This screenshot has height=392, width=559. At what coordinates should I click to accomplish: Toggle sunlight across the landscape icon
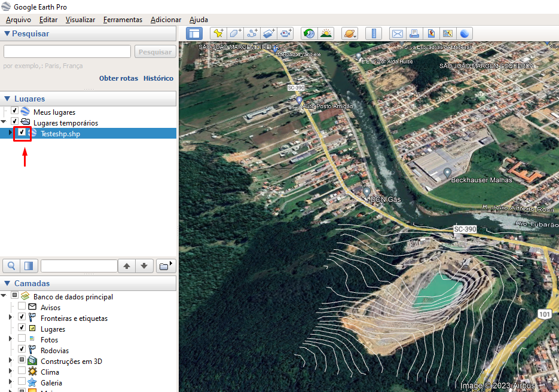tap(326, 34)
